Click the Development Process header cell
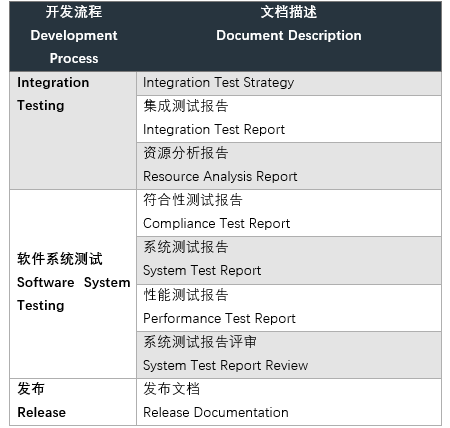The image size is (450, 428). (73, 36)
